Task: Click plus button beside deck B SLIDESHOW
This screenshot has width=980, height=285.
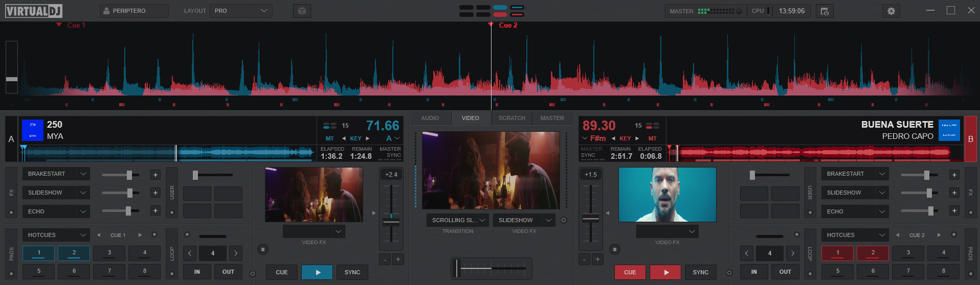Action: pos(954,193)
